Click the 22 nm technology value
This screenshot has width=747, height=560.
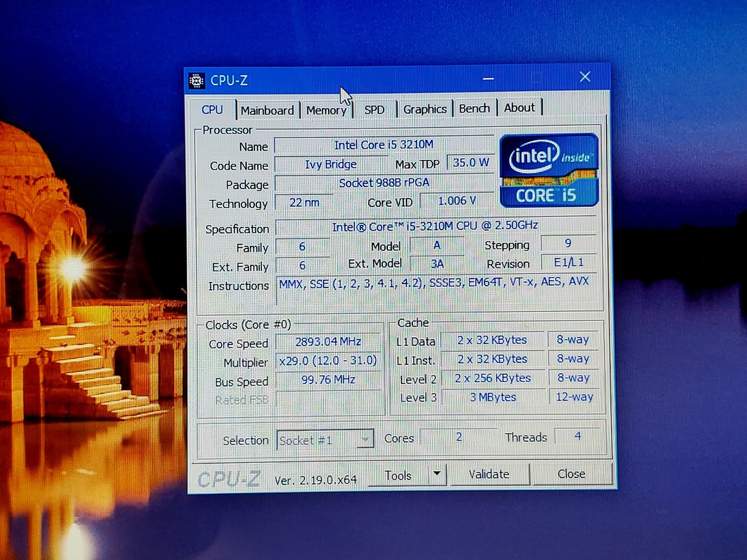tap(304, 203)
